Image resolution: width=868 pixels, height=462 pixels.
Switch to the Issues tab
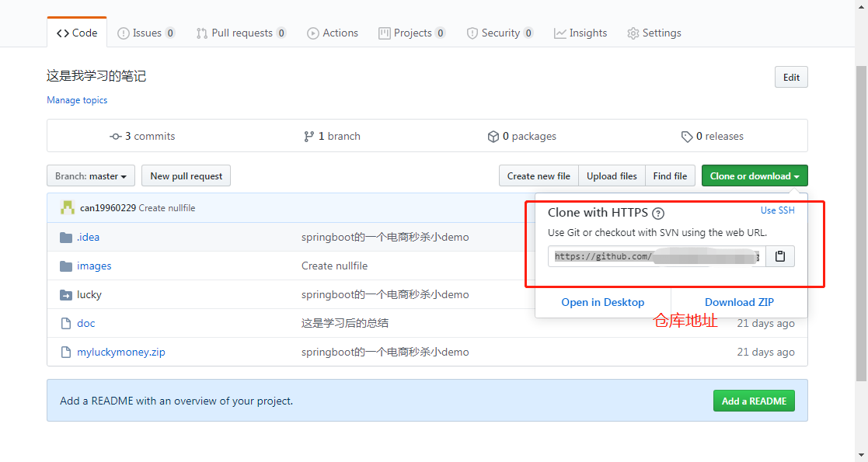click(x=146, y=33)
